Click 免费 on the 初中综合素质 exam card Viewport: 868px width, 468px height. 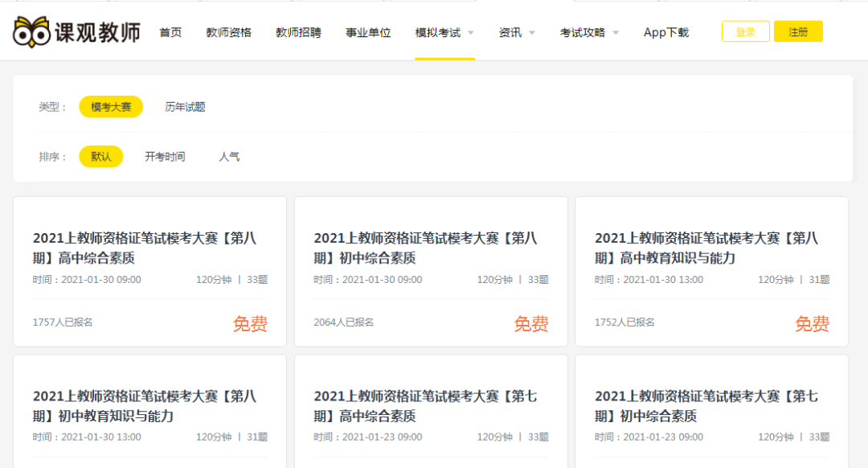point(532,323)
